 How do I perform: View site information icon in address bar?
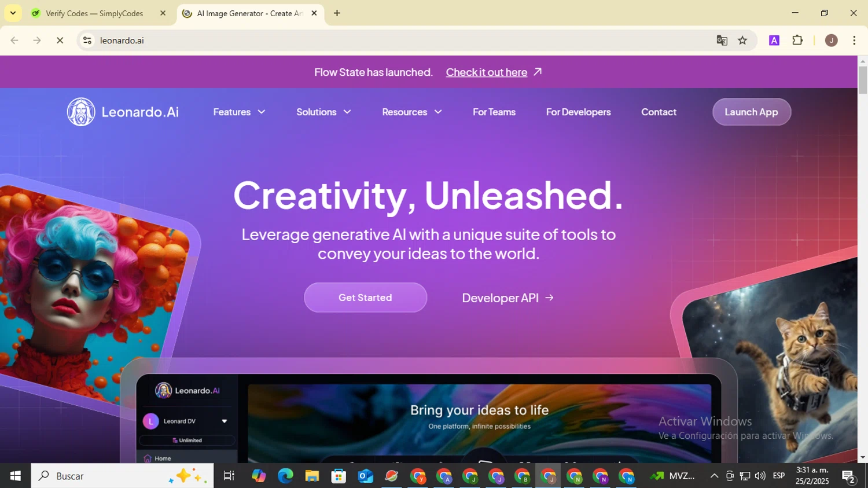click(87, 41)
